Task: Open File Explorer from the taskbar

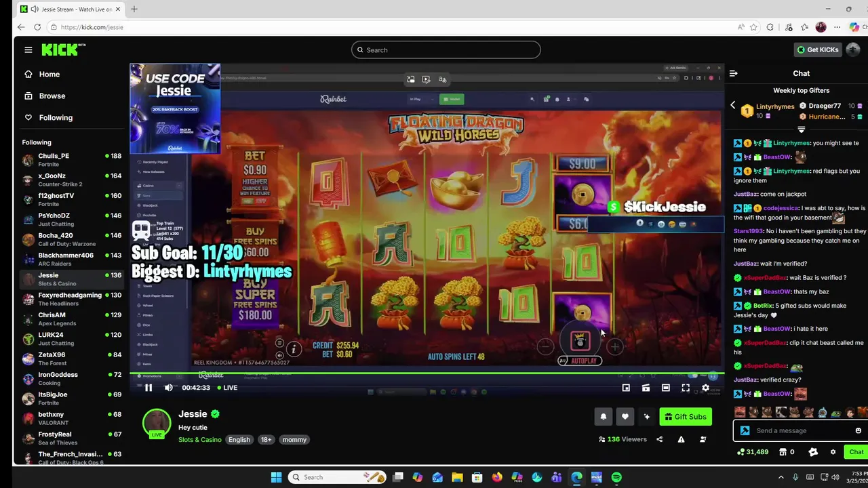Action: [457, 477]
